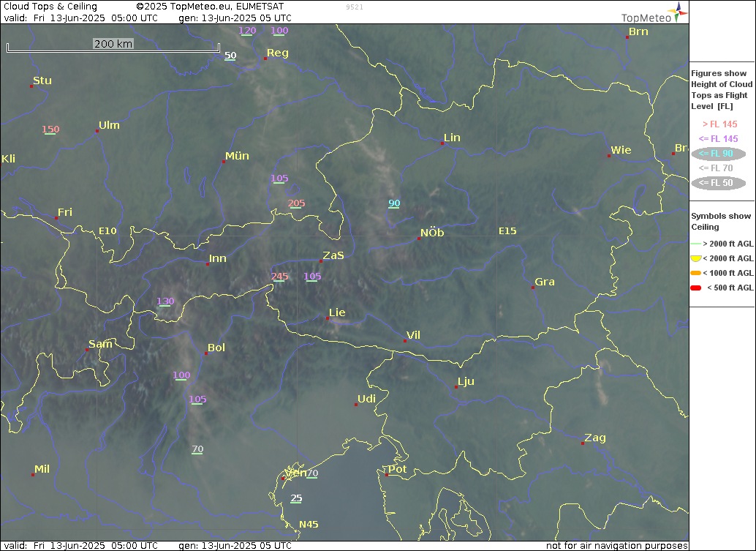Click the red '< 500 ft AGL' ceiling symbol
The image size is (756, 551).
tap(696, 288)
